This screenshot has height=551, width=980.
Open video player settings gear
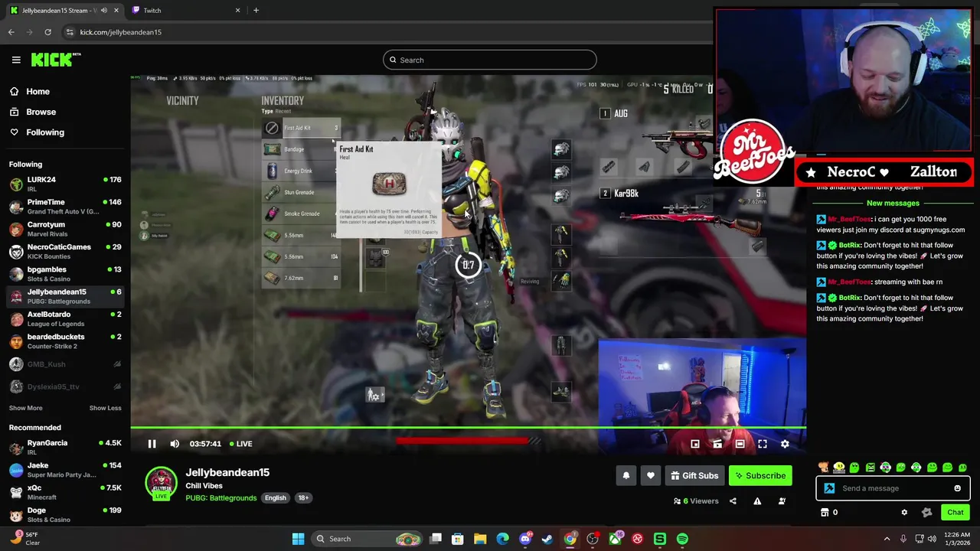785,444
